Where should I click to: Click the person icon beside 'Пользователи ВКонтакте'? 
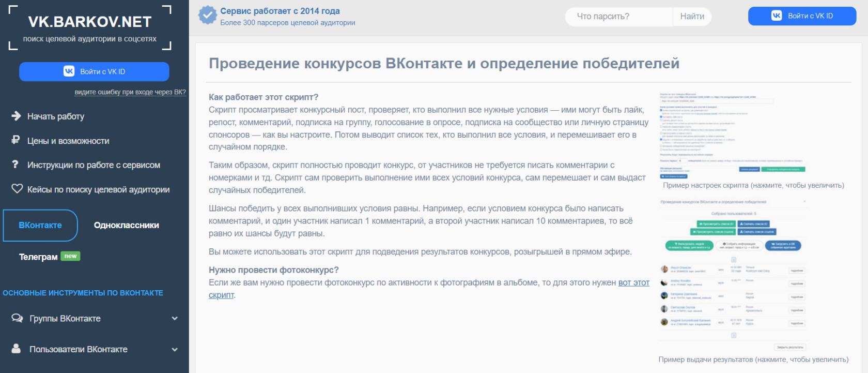tap(17, 349)
